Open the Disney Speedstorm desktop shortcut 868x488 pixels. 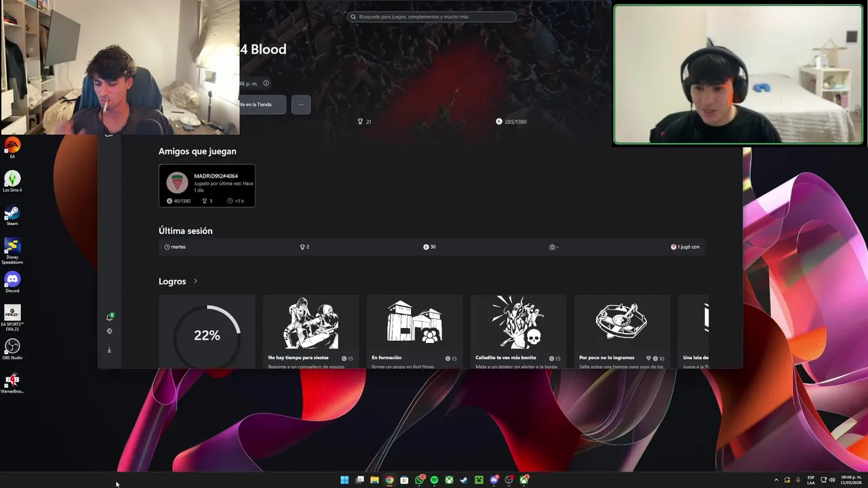[12, 250]
